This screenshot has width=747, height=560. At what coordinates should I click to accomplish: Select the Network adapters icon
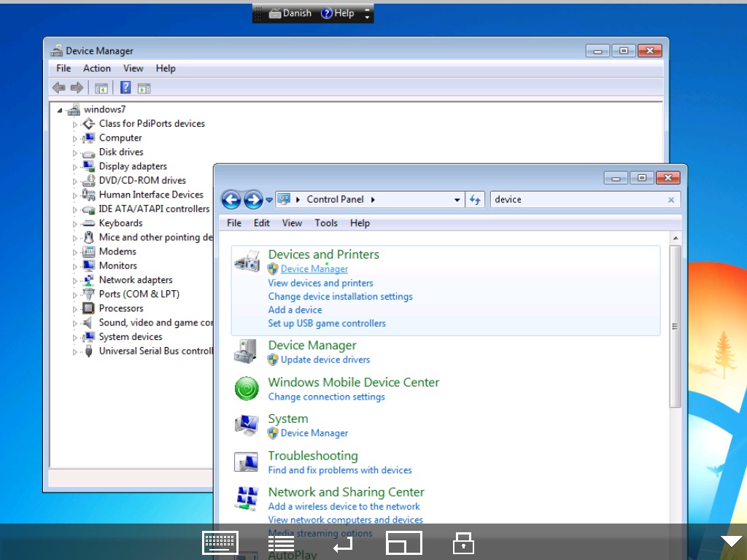(x=88, y=280)
